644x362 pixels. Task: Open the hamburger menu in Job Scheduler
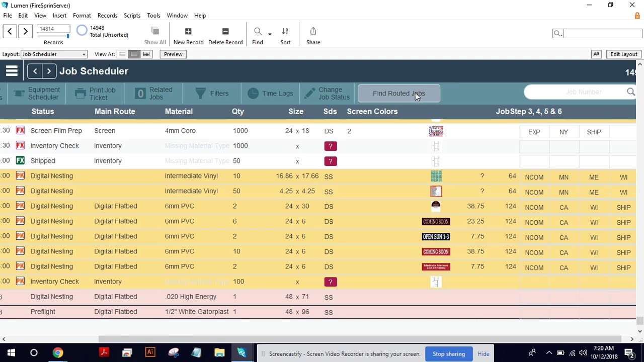tap(12, 71)
